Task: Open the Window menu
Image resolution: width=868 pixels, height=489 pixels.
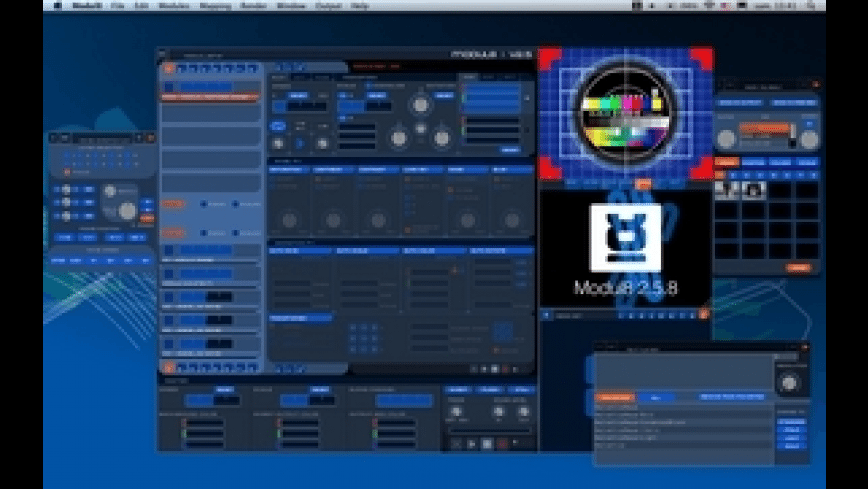Action: (x=291, y=6)
